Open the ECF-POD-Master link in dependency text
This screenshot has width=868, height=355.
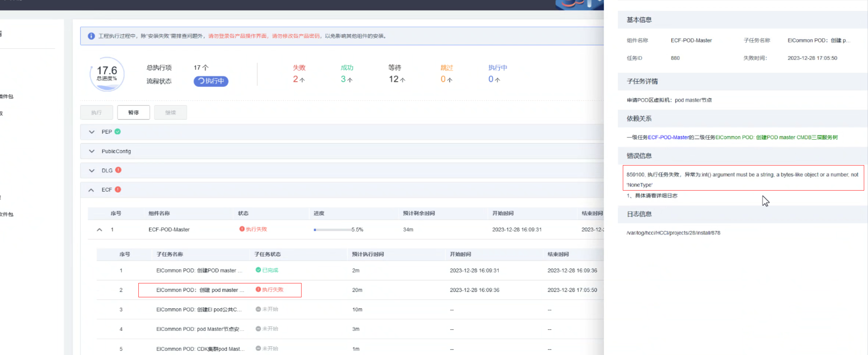(668, 137)
